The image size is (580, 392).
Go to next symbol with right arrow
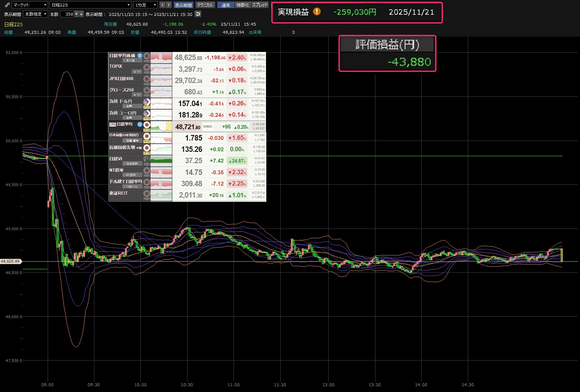pos(168,5)
